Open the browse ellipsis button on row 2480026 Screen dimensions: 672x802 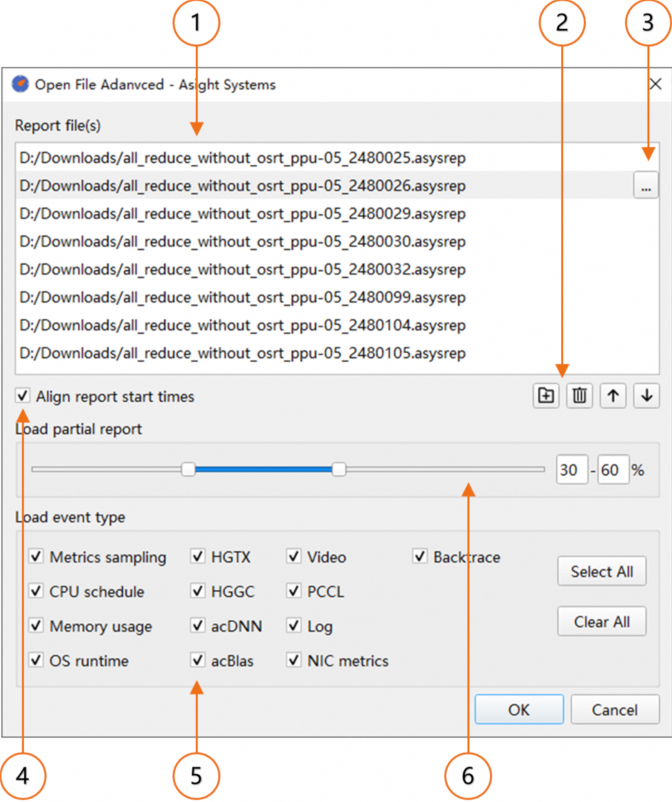pyautogui.click(x=645, y=185)
